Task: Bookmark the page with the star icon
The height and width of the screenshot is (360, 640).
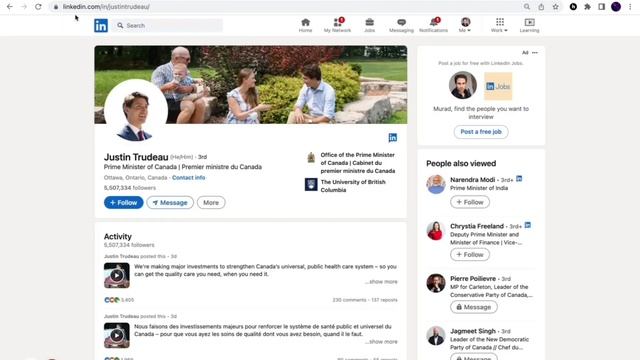Action: click(556, 7)
